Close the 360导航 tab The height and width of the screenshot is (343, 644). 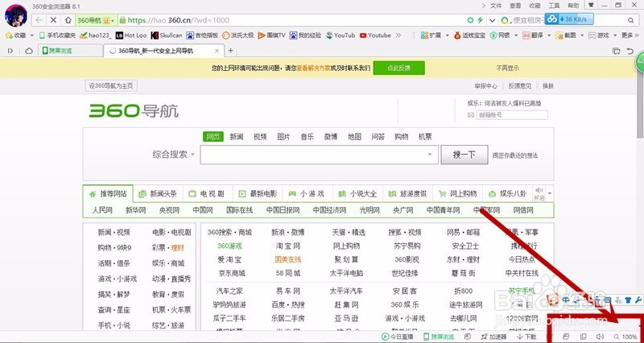tap(217, 51)
